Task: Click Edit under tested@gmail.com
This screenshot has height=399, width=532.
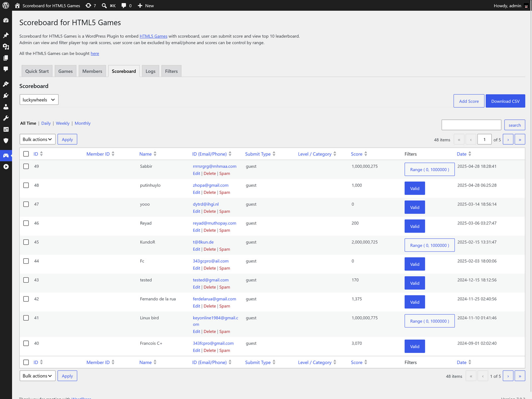Action: [x=197, y=287]
